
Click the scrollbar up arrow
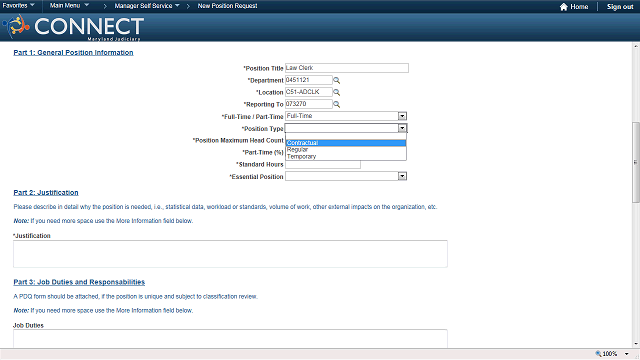click(x=636, y=46)
